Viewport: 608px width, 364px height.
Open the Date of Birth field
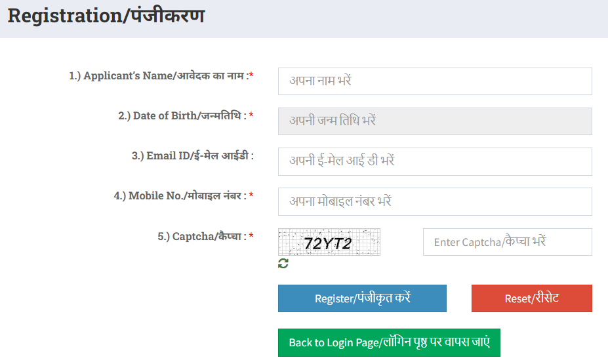(435, 121)
